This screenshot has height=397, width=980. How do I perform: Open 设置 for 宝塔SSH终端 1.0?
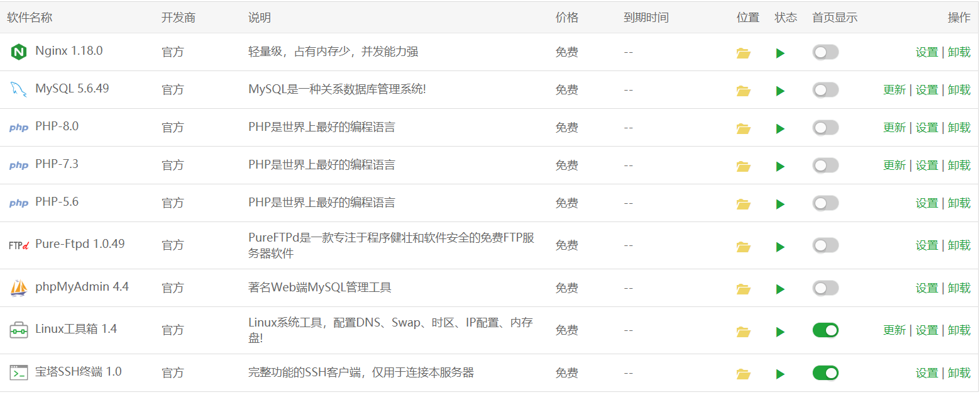tap(927, 373)
